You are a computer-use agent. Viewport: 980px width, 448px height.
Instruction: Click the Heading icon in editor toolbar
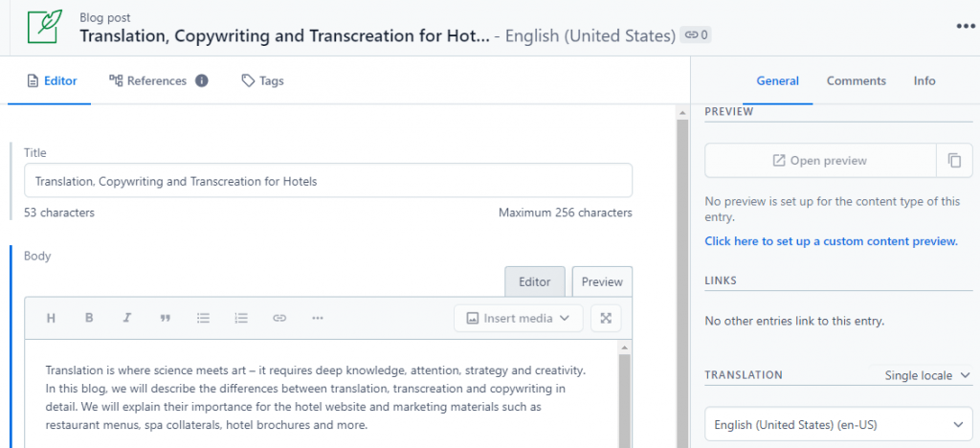tap(52, 318)
